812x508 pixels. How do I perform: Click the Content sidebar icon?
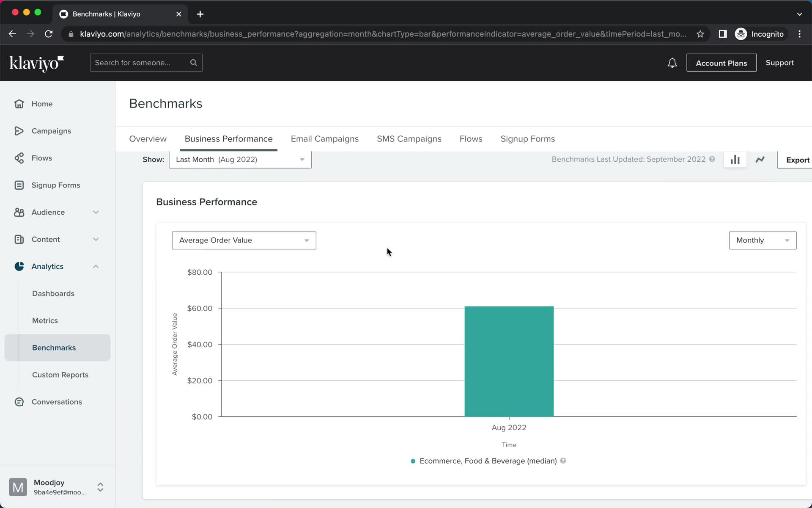(19, 239)
